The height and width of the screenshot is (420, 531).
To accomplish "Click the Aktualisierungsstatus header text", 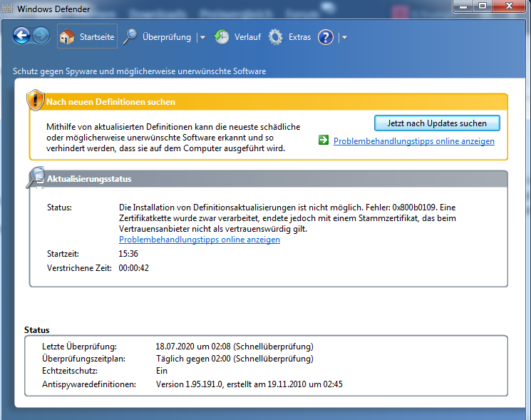I will [89, 179].
